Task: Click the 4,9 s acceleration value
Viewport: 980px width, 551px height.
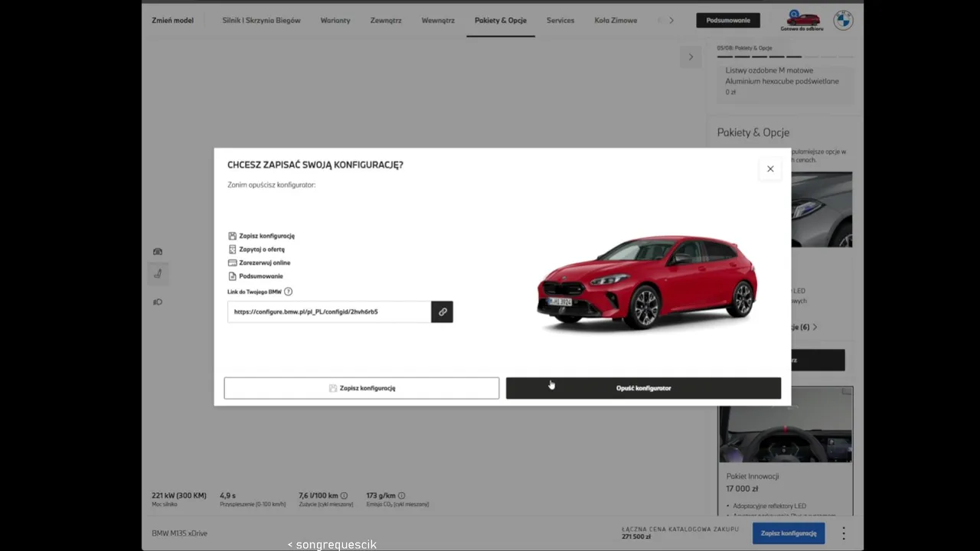Action: 227,495
